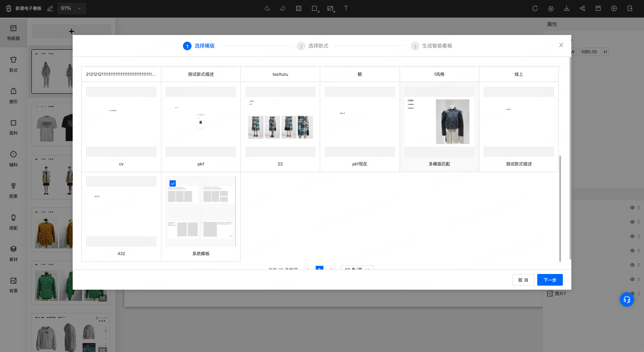Image resolution: width=644 pixels, height=352 pixels.
Task: Open the 61% zoom level dropdown
Action: 71,9
